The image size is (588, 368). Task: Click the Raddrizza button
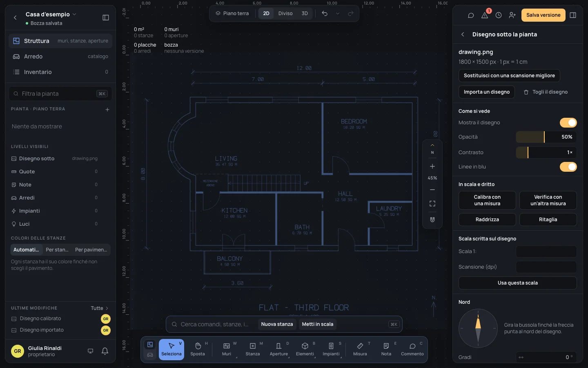[x=487, y=220]
